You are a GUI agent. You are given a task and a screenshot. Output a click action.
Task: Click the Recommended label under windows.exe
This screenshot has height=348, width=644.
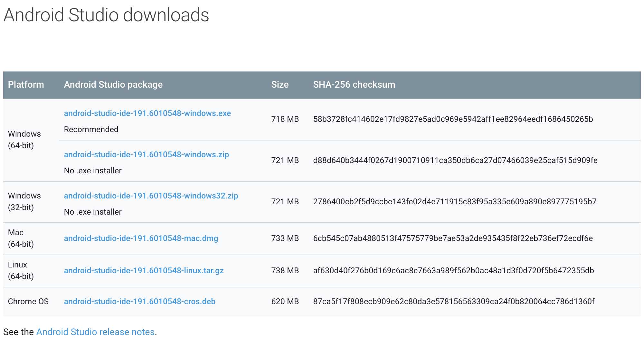(91, 130)
